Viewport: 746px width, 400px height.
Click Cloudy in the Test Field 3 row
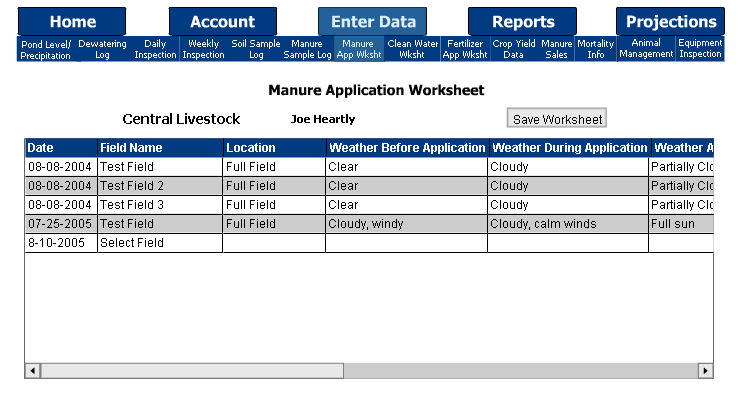pos(568,205)
